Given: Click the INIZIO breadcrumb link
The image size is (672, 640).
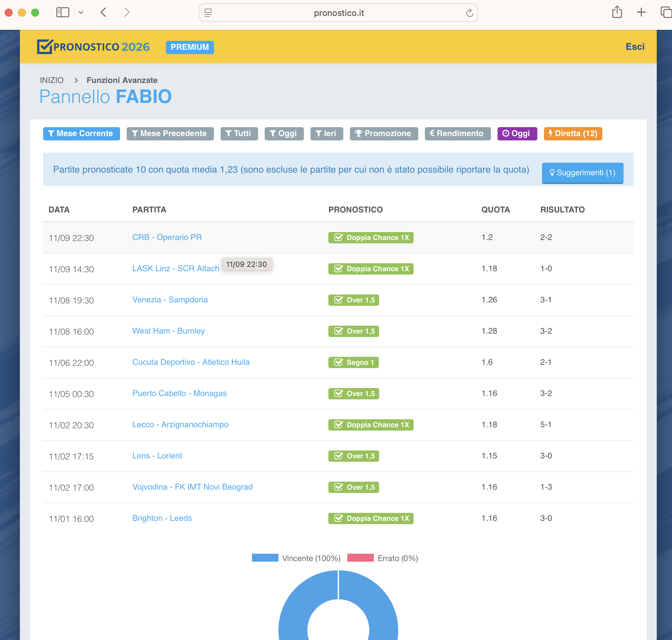Looking at the screenshot, I should [51, 80].
